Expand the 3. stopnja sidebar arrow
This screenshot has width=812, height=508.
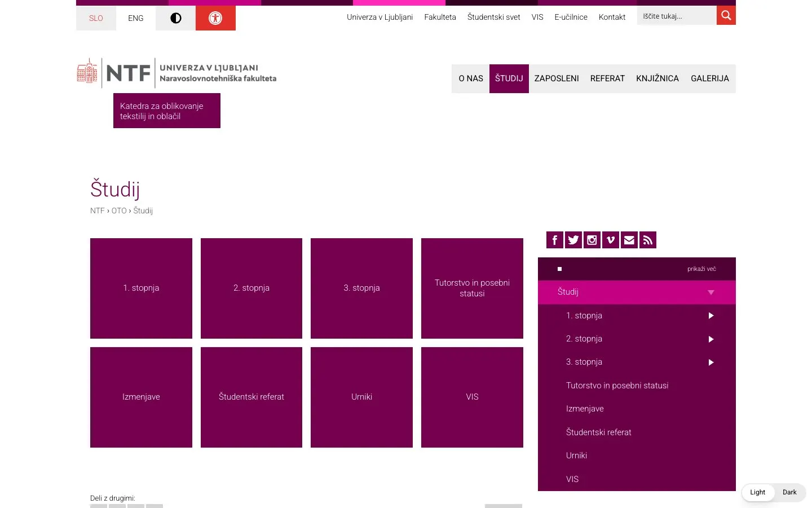point(711,362)
